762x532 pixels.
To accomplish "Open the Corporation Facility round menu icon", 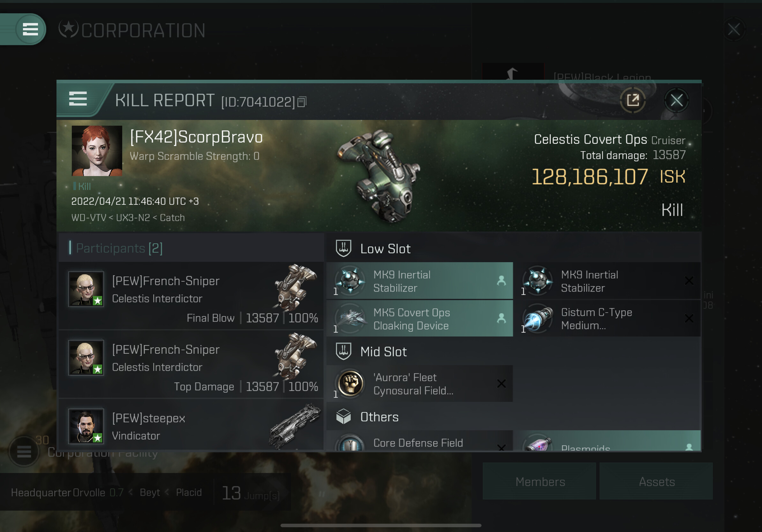I will click(24, 451).
